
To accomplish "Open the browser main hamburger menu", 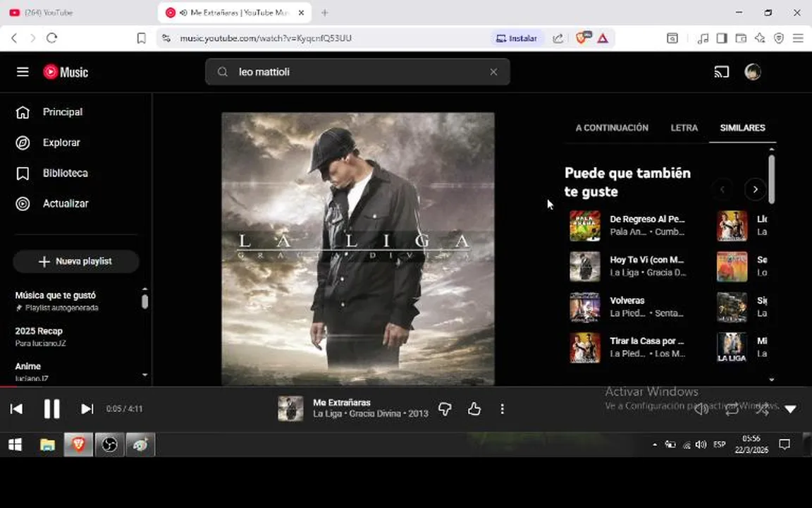I will (798, 38).
